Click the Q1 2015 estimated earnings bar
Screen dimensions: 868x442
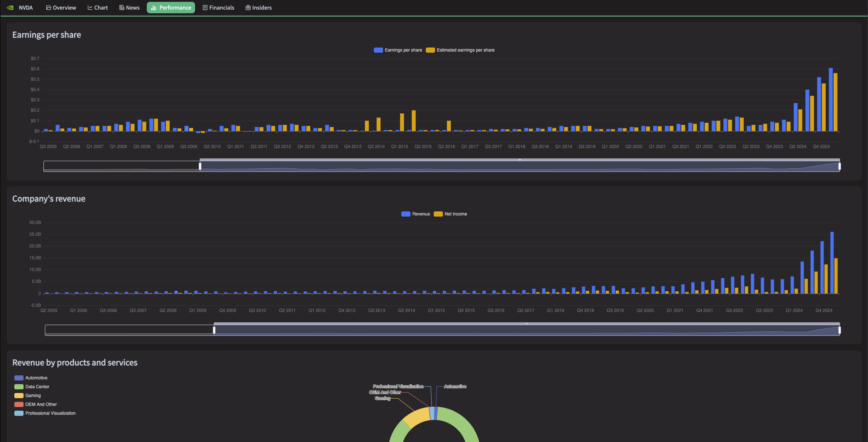402,122
